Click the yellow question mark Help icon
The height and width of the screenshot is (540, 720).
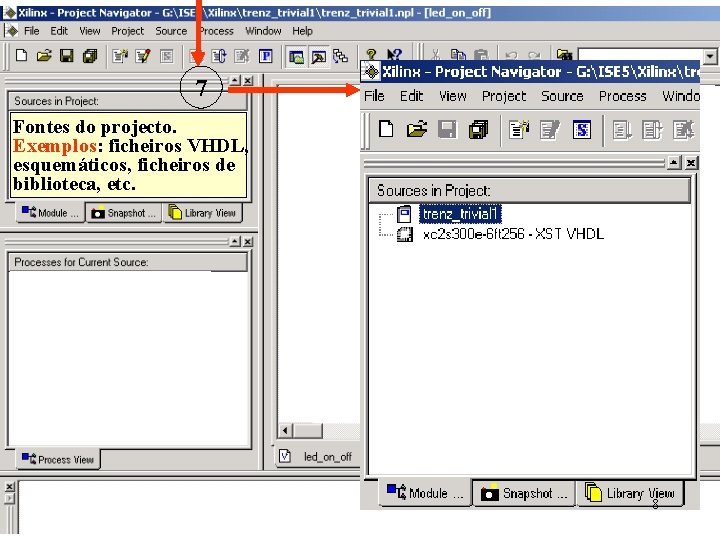pyautogui.click(x=371, y=54)
